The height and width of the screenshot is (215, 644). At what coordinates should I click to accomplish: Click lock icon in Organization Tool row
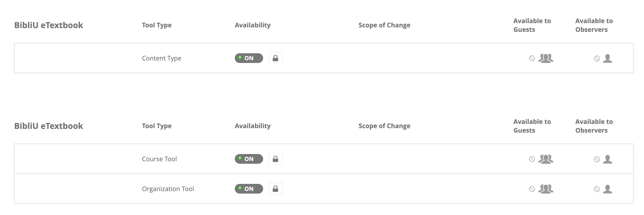coord(275,189)
